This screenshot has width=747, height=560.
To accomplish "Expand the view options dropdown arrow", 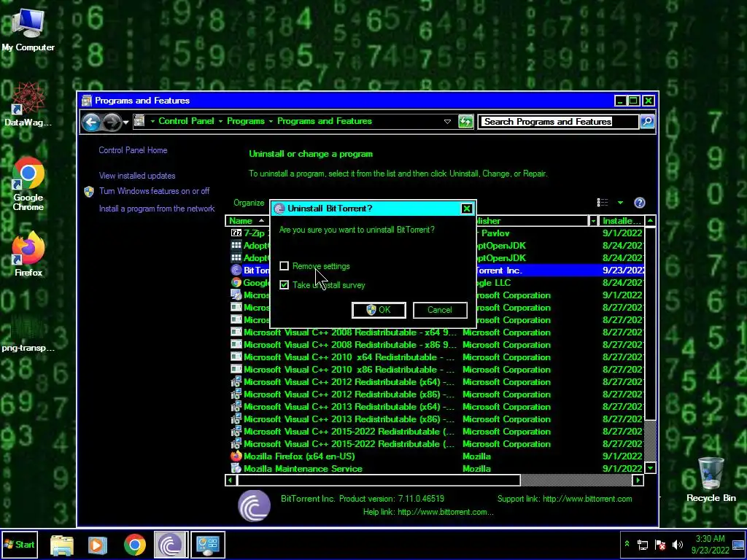I will pos(620,203).
